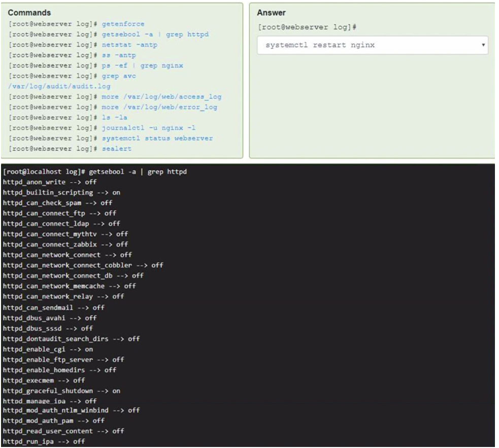
Task: Click the getenforce command link
Action: pos(123,24)
